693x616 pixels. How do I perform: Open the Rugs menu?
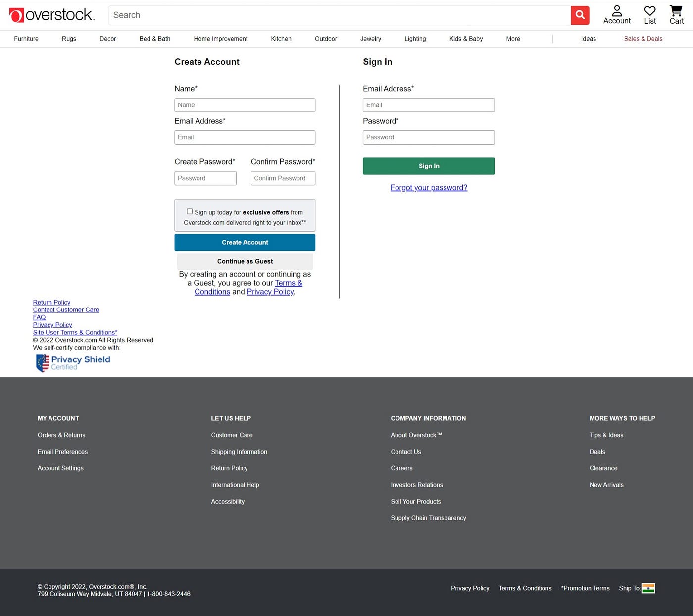pos(69,39)
